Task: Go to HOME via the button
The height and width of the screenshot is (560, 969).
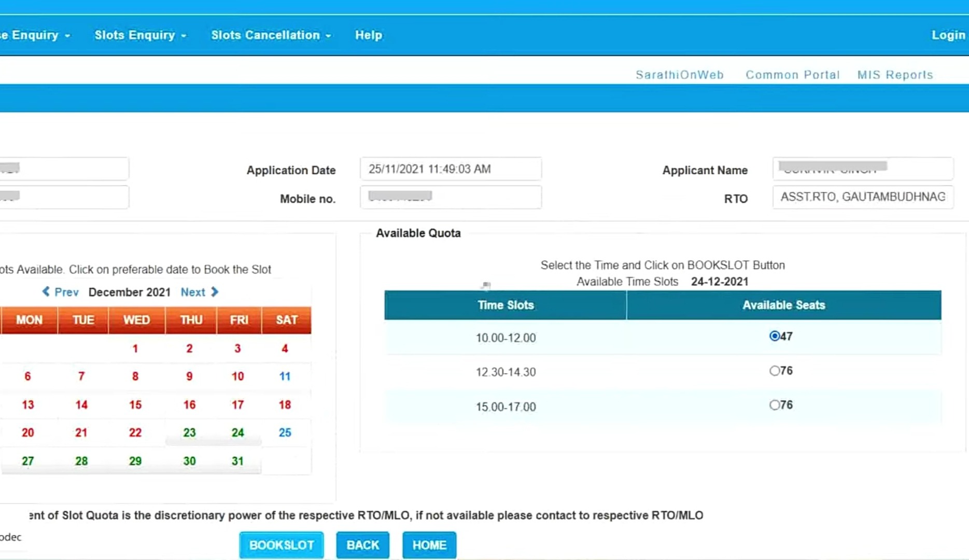Action: 429,545
